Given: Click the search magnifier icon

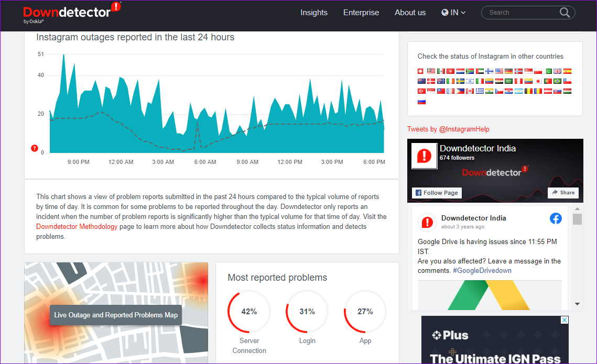Looking at the screenshot, I should 565,13.
